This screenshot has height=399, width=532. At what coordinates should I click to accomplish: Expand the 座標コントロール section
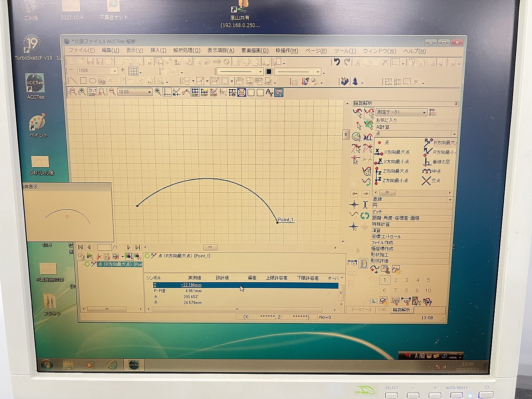[x=411, y=237]
